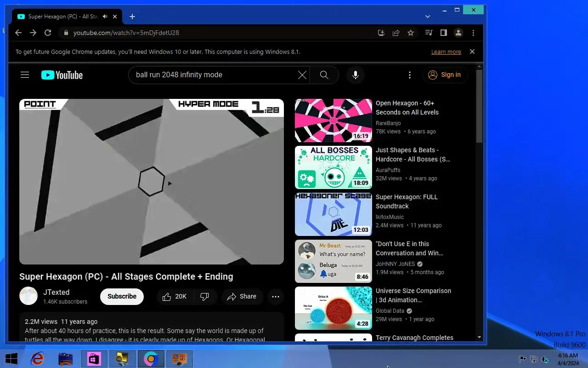Click the YouTube search input field
The height and width of the screenshot is (368, 588).
214,75
